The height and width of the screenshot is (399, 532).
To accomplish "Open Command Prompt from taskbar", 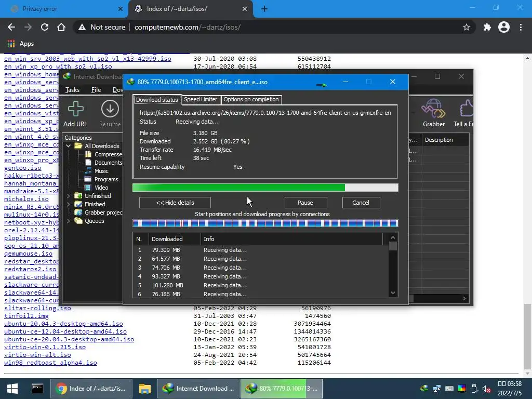I will point(37,389).
